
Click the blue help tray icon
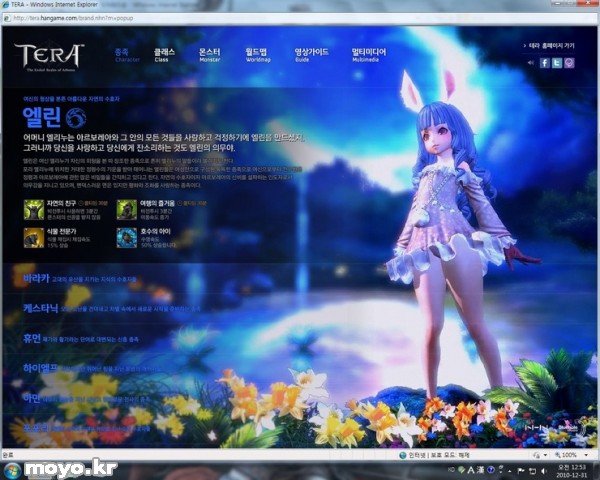(x=491, y=470)
